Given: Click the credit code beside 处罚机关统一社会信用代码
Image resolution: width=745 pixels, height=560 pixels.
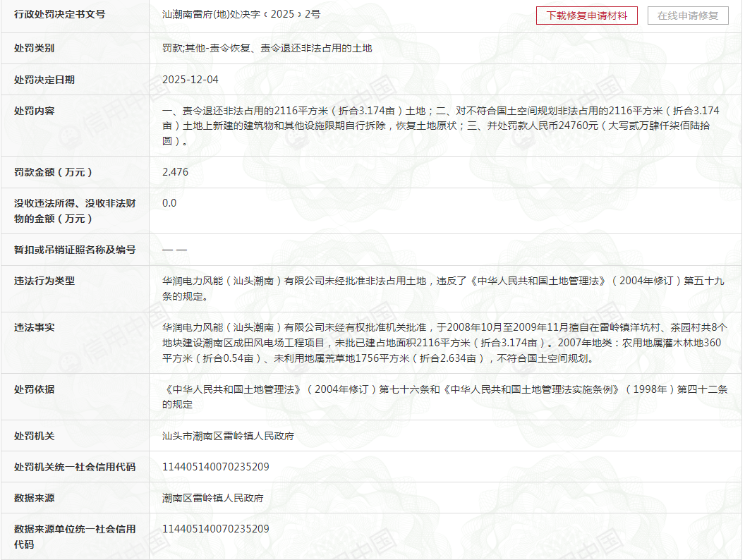Looking at the screenshot, I should pyautogui.click(x=216, y=467).
